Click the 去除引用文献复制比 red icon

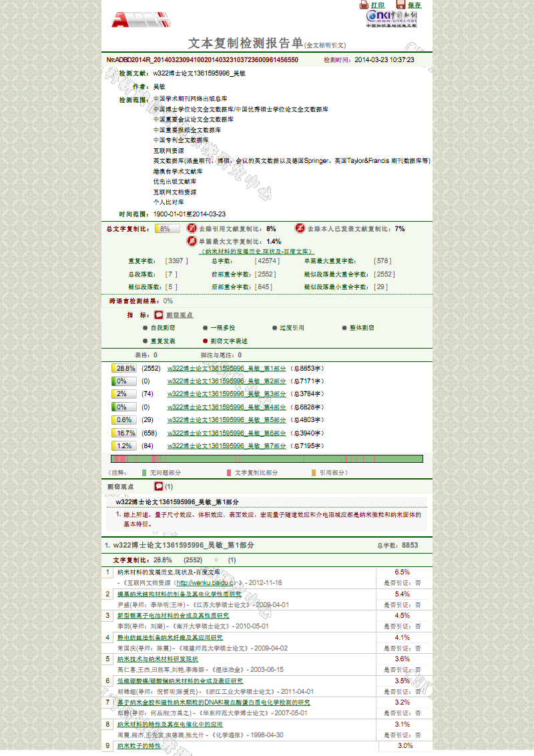click(x=192, y=228)
